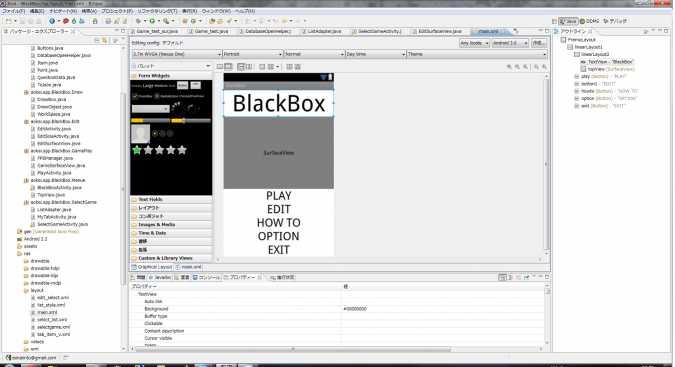This screenshot has width=675, height=367.
Task: Click the PLAY button in layout preview
Action: (279, 196)
